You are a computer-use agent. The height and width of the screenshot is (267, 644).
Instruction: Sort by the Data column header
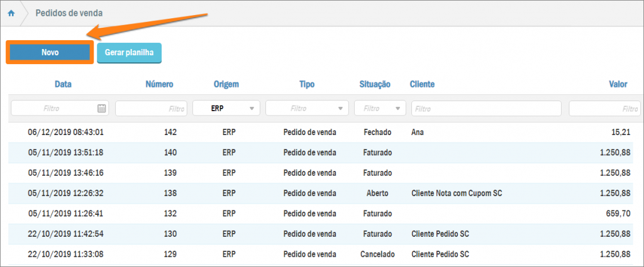point(63,84)
